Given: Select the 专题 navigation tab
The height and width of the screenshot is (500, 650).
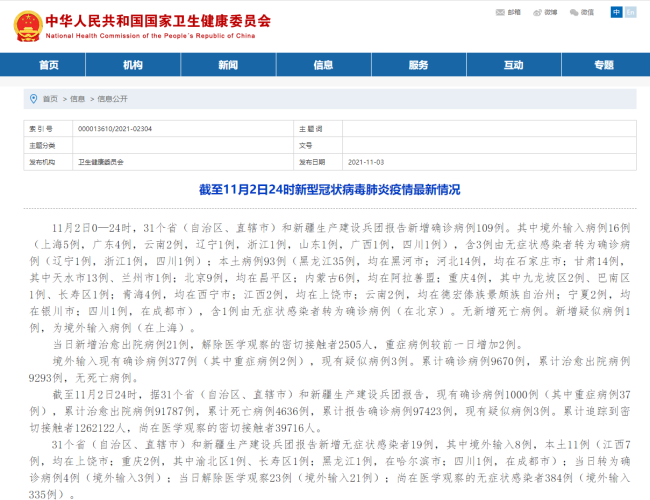Looking at the screenshot, I should click(x=603, y=65).
